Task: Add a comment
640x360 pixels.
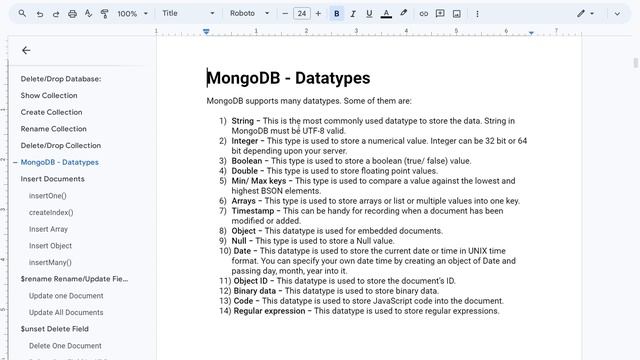Action: (440, 13)
